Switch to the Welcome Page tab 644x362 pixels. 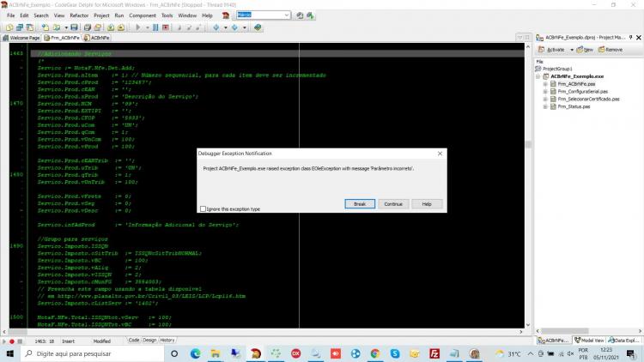coord(21,38)
